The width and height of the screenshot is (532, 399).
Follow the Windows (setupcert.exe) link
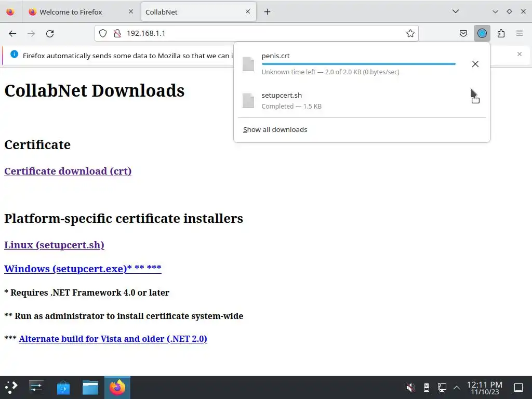click(x=83, y=269)
